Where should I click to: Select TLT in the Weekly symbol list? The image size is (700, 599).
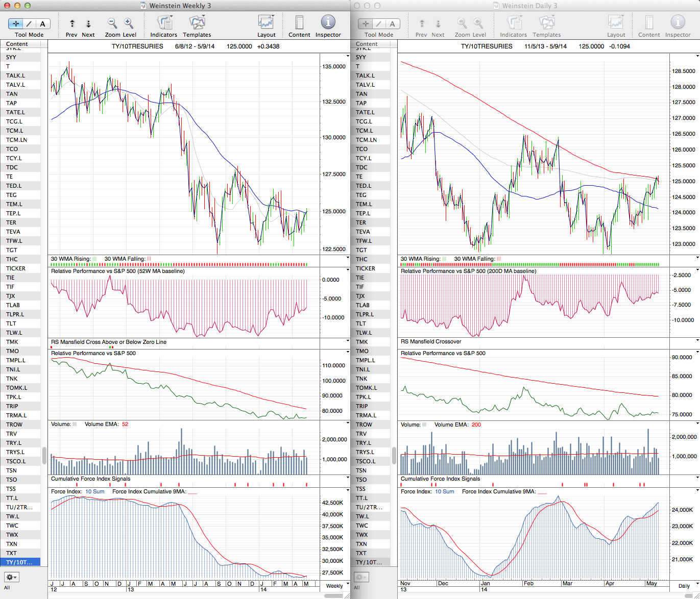(11, 323)
